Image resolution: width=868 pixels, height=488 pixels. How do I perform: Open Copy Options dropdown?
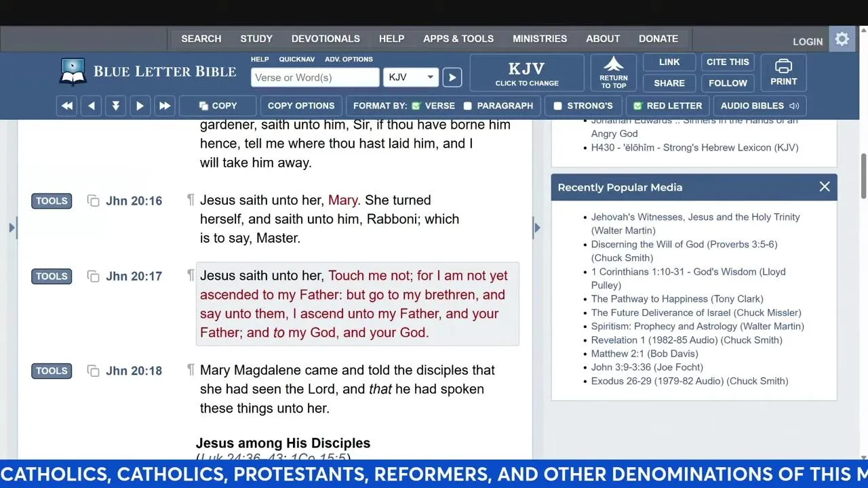pos(301,106)
